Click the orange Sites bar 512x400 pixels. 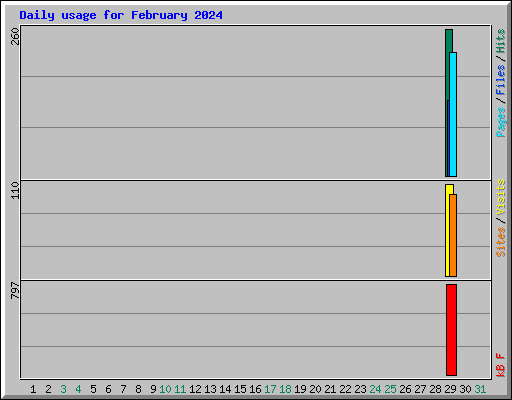click(453, 235)
